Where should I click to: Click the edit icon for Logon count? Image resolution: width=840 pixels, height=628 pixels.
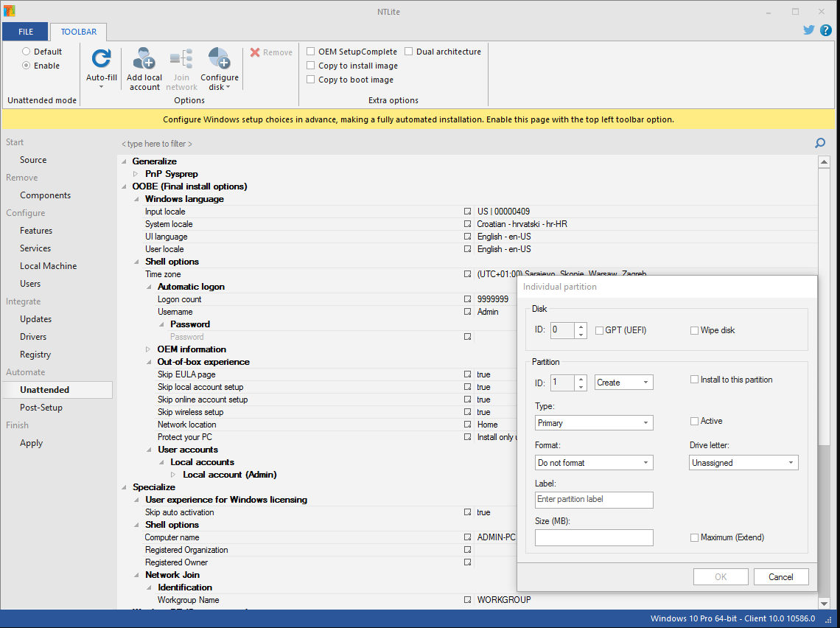point(468,299)
